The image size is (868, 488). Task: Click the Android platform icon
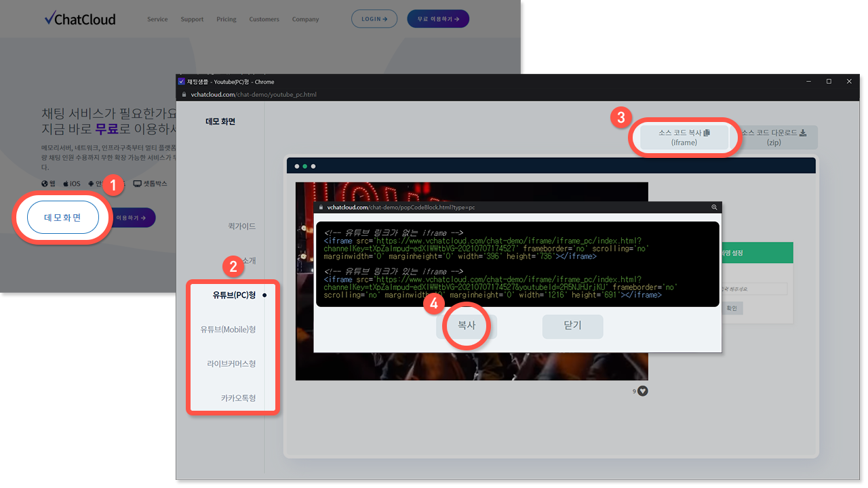(91, 184)
